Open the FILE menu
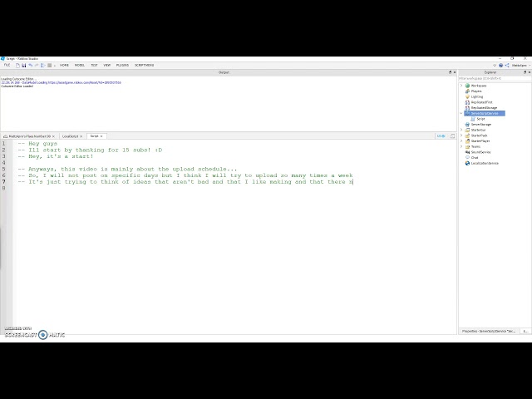The width and height of the screenshot is (532, 399). (x=7, y=65)
